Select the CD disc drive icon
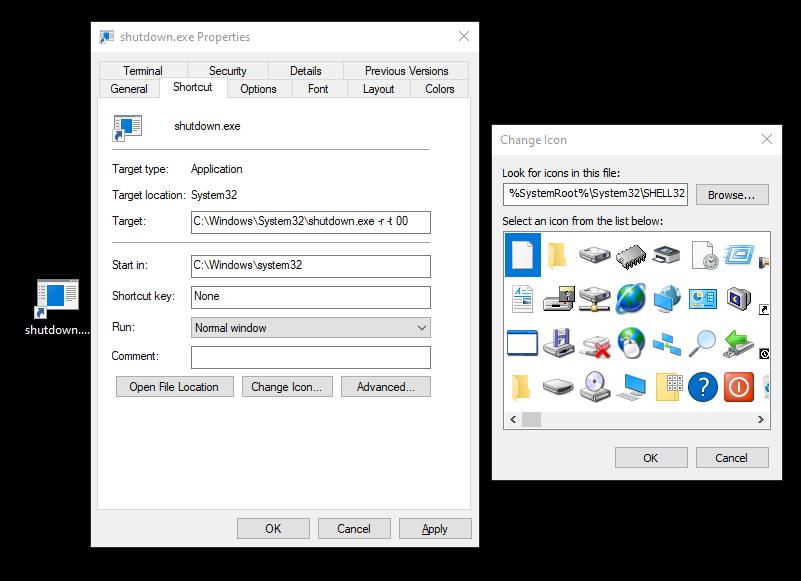The width and height of the screenshot is (801, 581). [595, 385]
